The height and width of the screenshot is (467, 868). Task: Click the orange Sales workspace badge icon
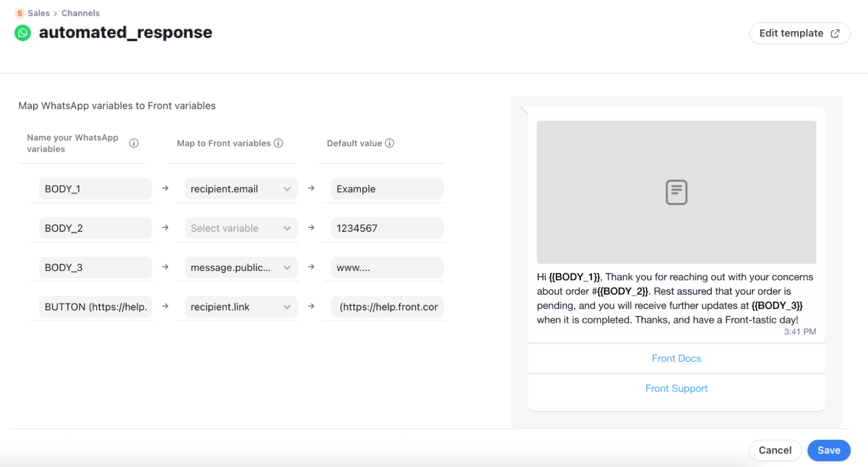pos(20,13)
